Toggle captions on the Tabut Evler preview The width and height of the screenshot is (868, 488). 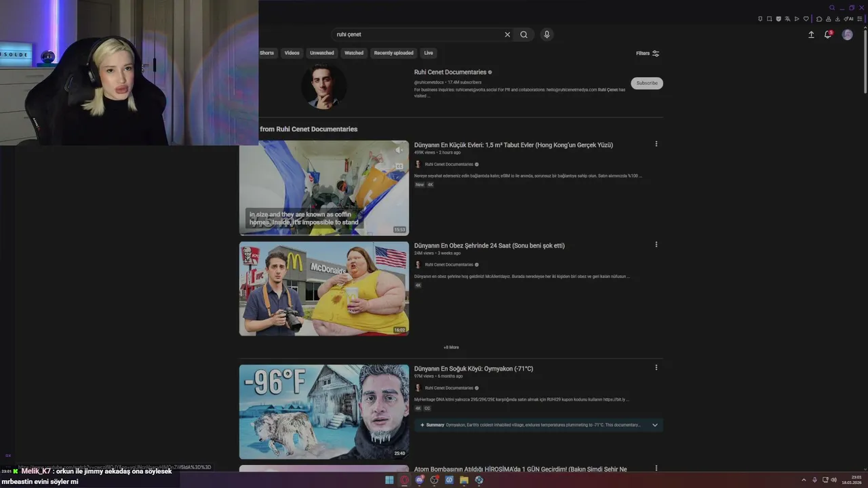(399, 166)
